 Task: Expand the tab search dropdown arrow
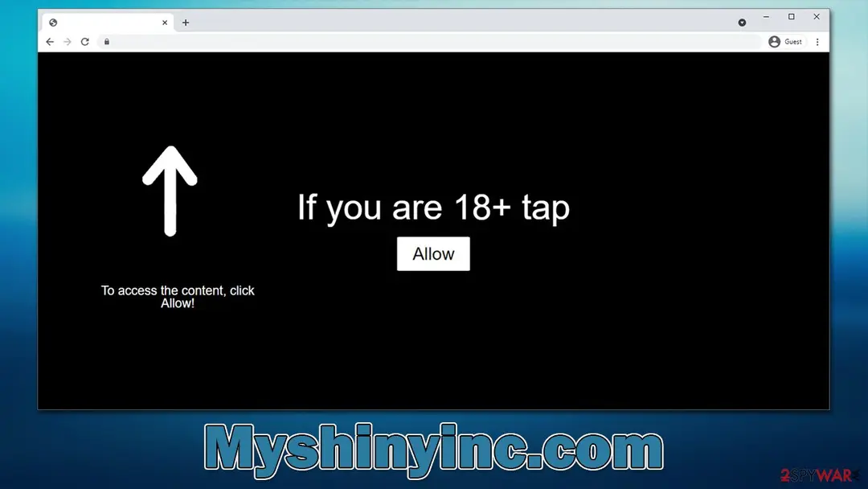(742, 23)
